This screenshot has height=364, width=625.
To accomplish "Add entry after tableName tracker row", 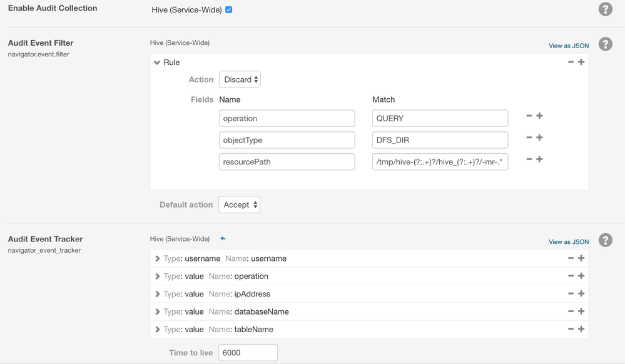I will (x=581, y=329).
